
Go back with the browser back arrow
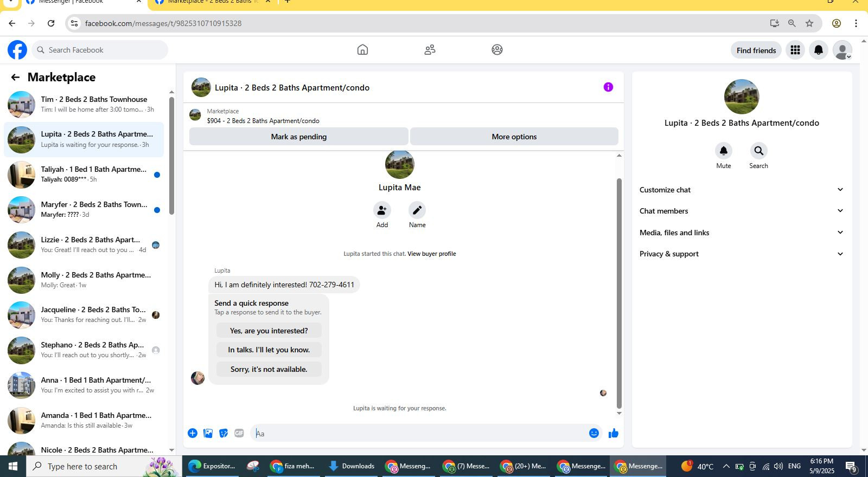pyautogui.click(x=12, y=23)
